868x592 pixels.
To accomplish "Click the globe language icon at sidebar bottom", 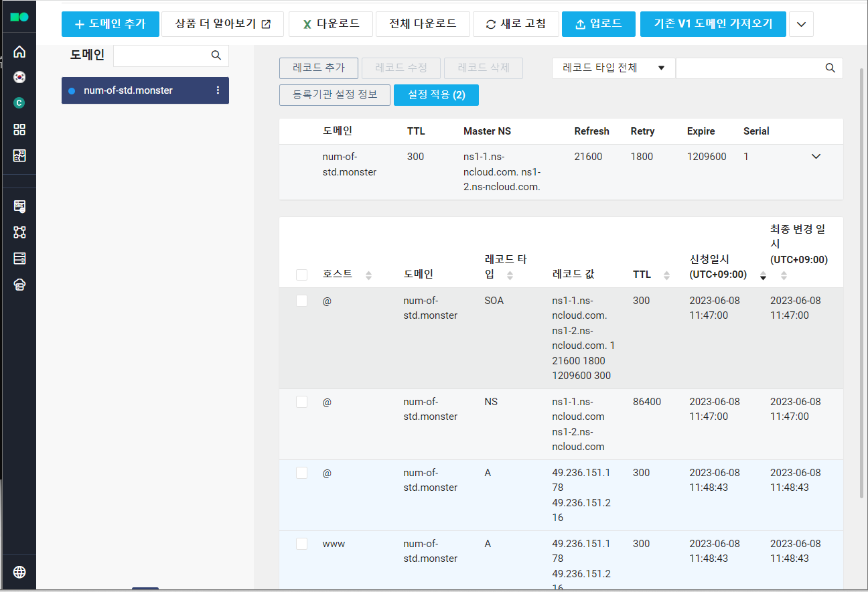I will pos(19,572).
